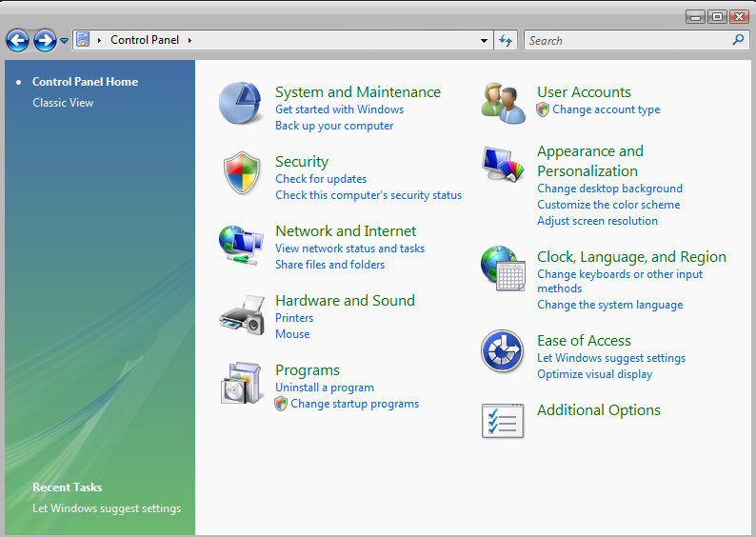Click the Clock, Language, and Region globe icon
Viewport: 756px width, 537px height.
point(503,268)
